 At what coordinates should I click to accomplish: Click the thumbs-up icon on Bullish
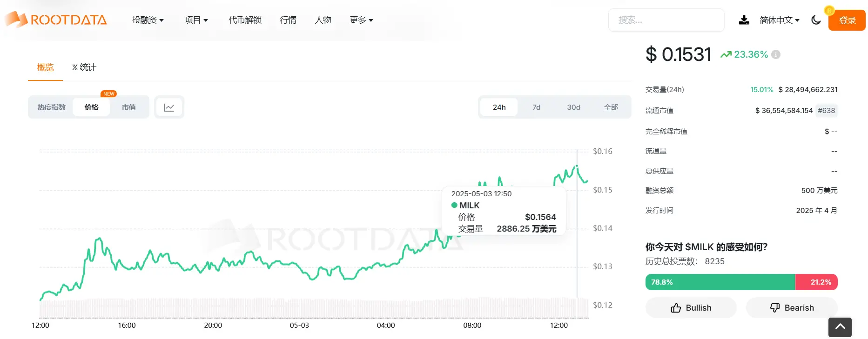coord(676,308)
